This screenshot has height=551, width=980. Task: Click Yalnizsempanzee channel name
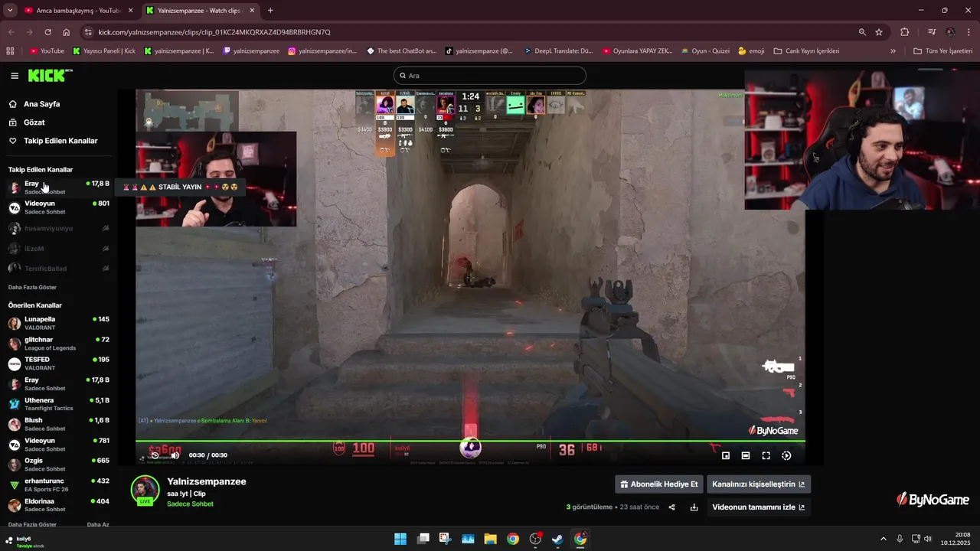[207, 481]
